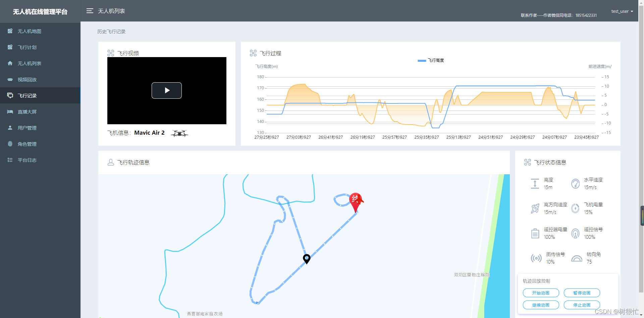Image resolution: width=644 pixels, height=318 pixels.
Task: Click the 视频回放 sidebar icon
Action: coord(10,80)
